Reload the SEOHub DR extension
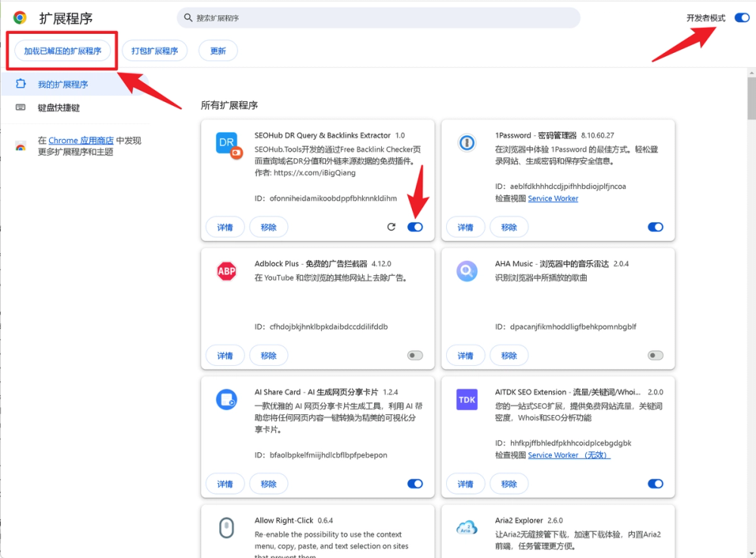Screen dimensions: 756x558 tap(391, 227)
